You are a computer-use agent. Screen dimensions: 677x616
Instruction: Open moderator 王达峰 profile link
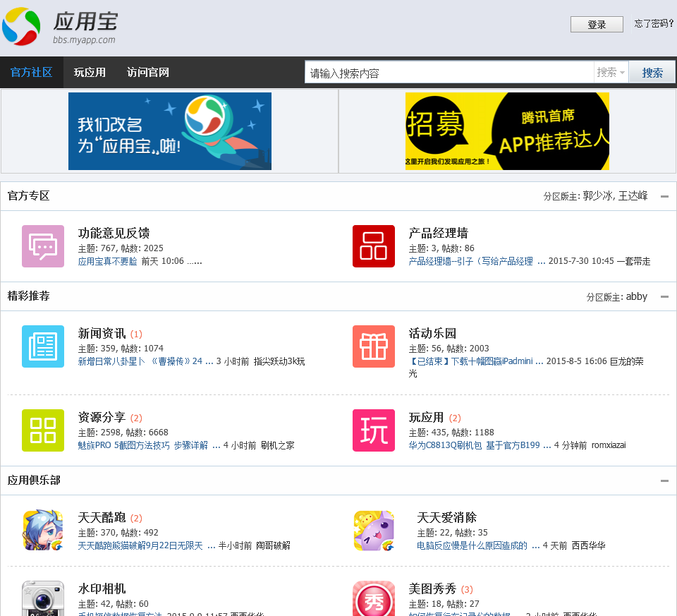click(x=633, y=196)
